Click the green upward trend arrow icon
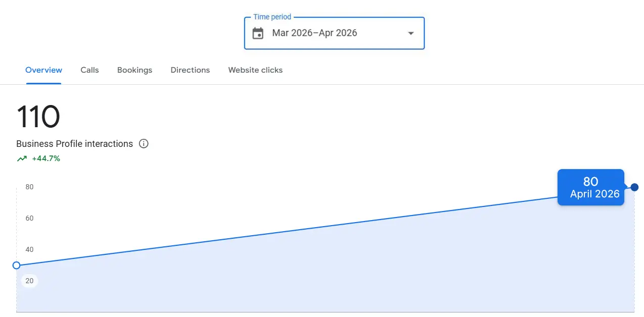The width and height of the screenshot is (644, 317). coord(21,158)
